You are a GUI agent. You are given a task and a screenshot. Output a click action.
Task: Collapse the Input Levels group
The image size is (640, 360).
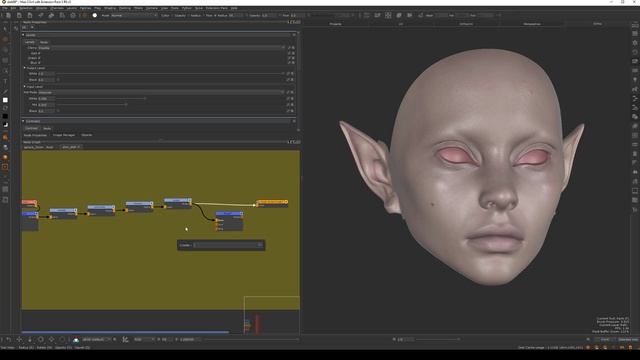pos(24,87)
